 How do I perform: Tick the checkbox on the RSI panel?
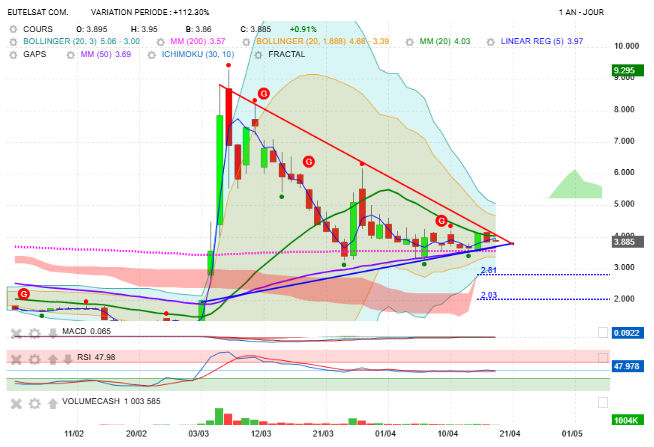[x=602, y=358]
